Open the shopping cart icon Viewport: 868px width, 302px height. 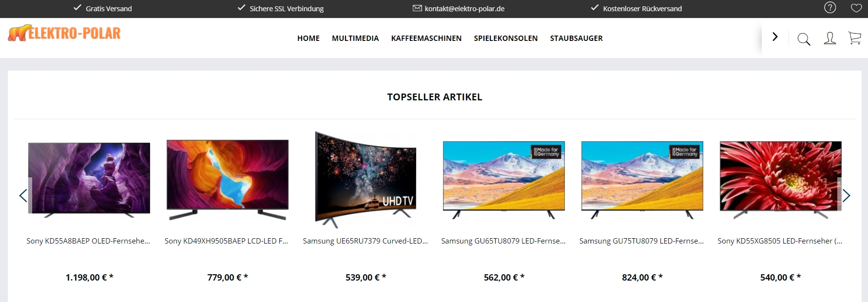tap(854, 38)
